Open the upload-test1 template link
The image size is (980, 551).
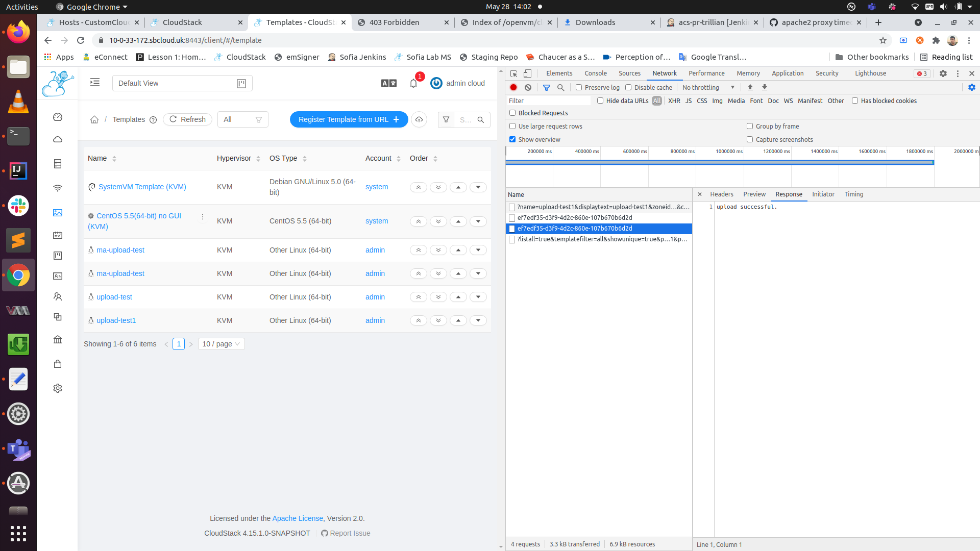[x=116, y=320]
